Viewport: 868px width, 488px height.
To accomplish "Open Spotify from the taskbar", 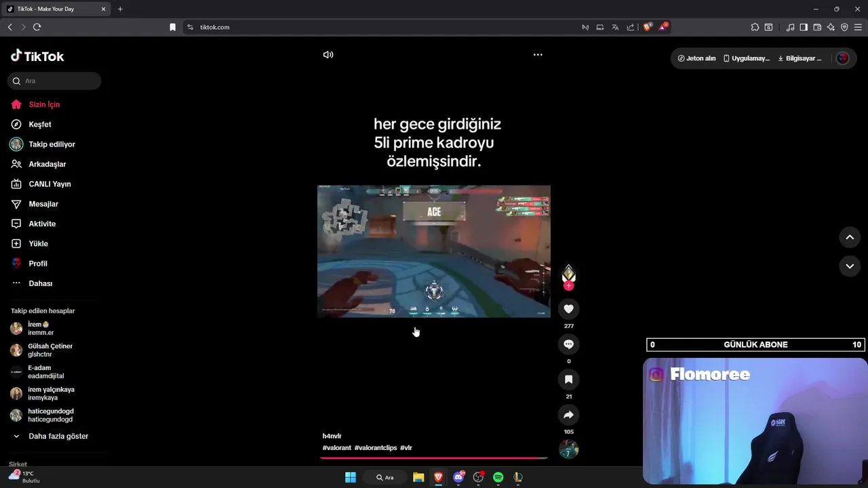I will 498,477.
